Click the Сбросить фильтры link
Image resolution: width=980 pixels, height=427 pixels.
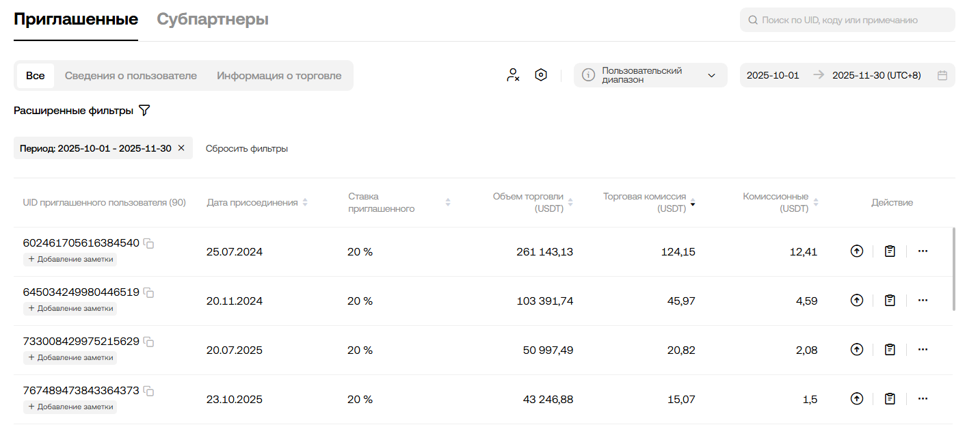pos(247,148)
